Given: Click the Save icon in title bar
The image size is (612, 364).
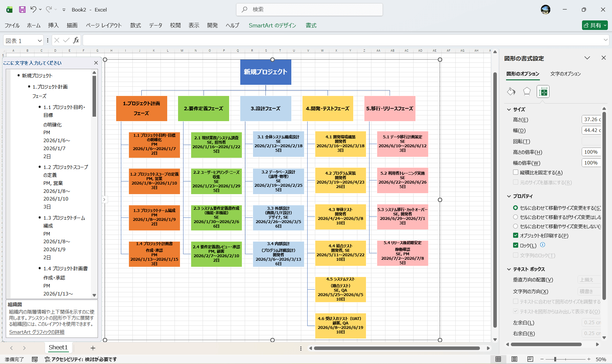Looking at the screenshot, I should pos(22,10).
